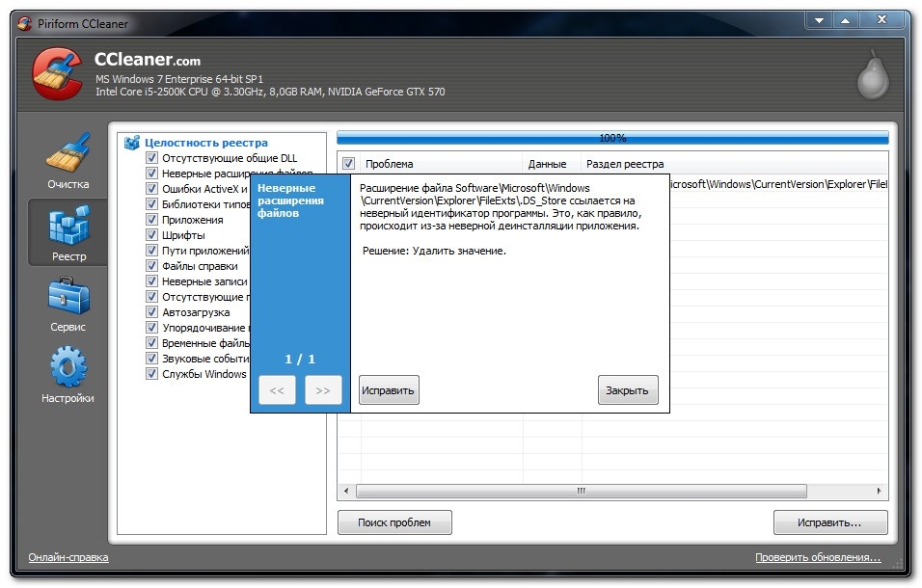This screenshot has height=588, width=922.
Task: Select the Реестр registry cubes icon
Action: point(68,226)
